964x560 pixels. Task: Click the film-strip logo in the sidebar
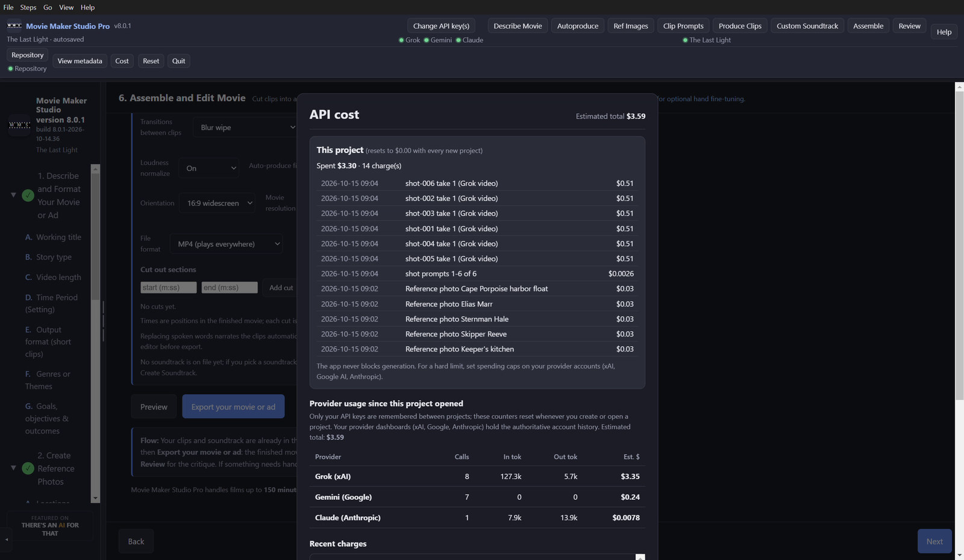[19, 125]
